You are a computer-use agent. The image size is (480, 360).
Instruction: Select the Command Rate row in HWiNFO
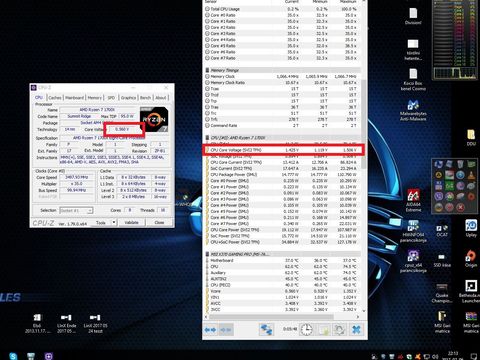282,126
